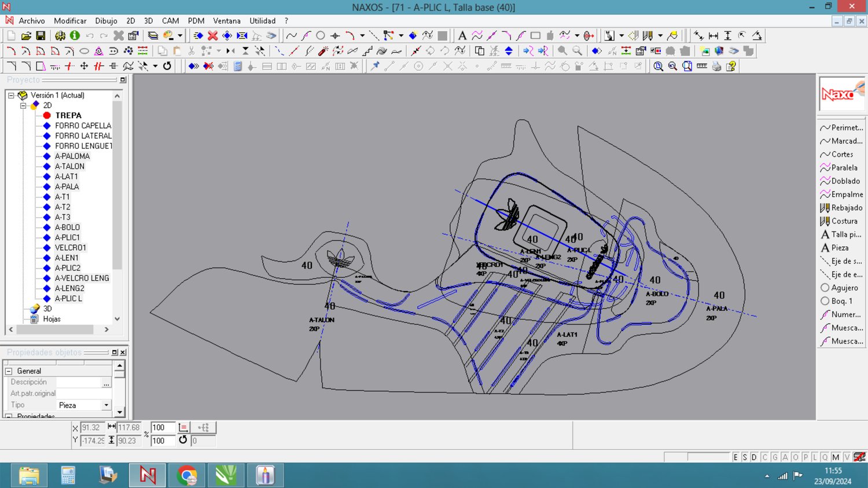Collapse the Propiedades section in properties panel

pos(9,416)
